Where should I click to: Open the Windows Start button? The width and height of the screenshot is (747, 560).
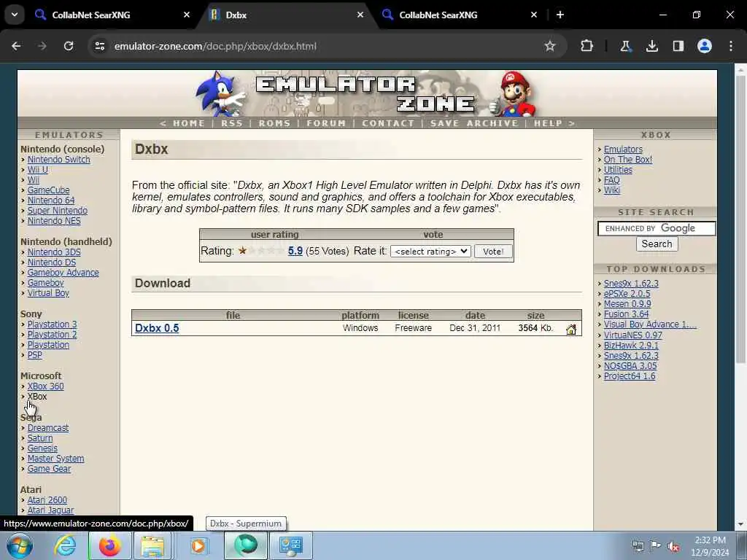[20, 545]
